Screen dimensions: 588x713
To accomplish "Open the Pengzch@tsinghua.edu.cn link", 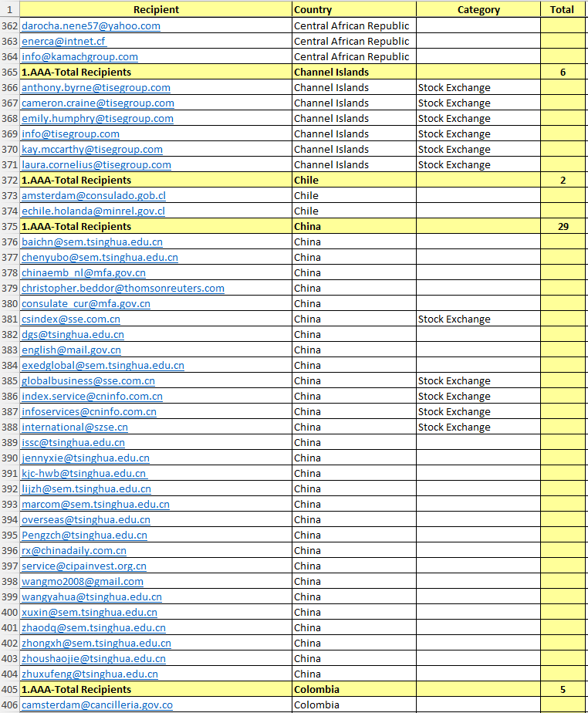I will pos(85,536).
